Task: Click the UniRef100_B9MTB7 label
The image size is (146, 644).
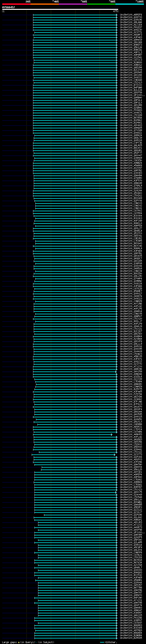Action: click(x=131, y=487)
